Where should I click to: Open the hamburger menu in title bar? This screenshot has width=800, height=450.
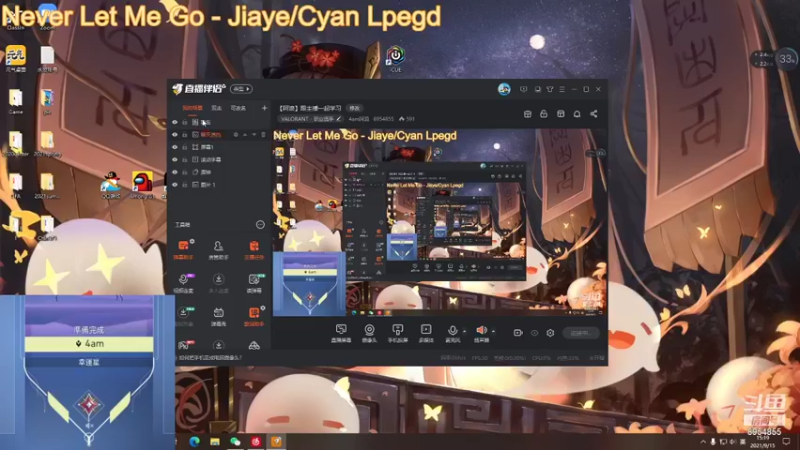pyautogui.click(x=562, y=89)
